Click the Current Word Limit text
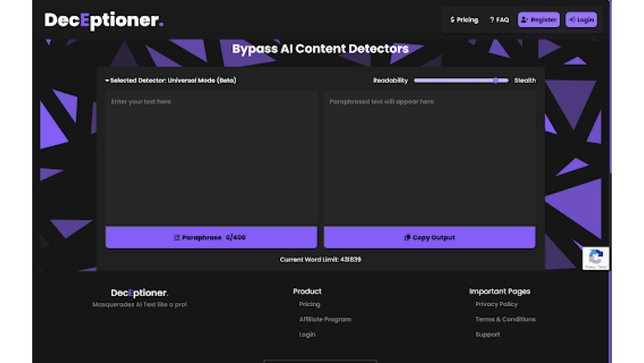 tap(320, 259)
